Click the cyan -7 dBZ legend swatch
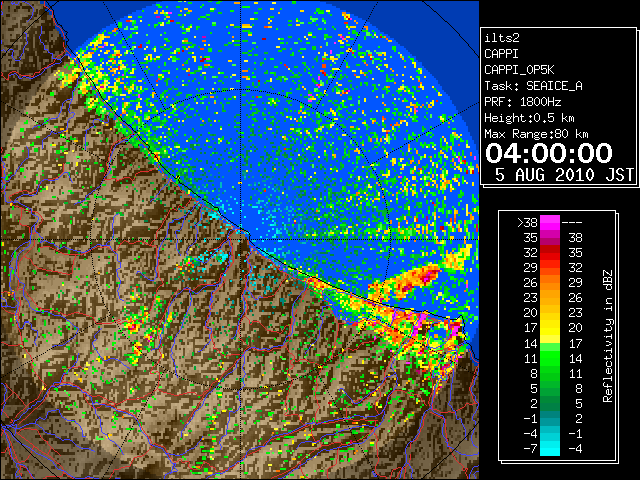 (550, 448)
